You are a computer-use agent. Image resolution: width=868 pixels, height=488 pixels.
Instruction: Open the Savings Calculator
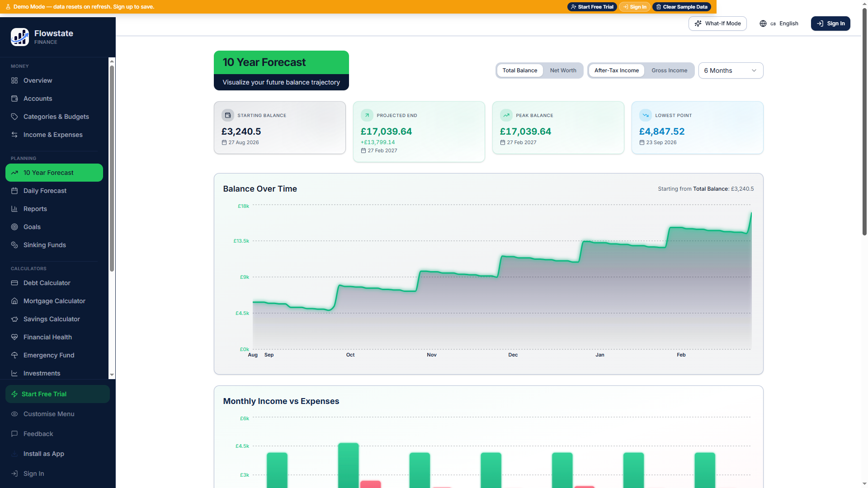54,319
